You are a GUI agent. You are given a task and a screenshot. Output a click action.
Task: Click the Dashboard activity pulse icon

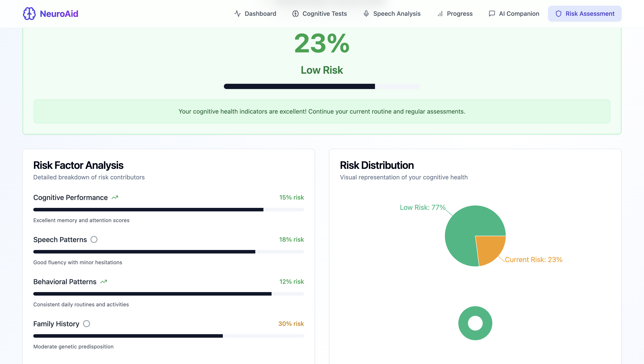tap(237, 14)
